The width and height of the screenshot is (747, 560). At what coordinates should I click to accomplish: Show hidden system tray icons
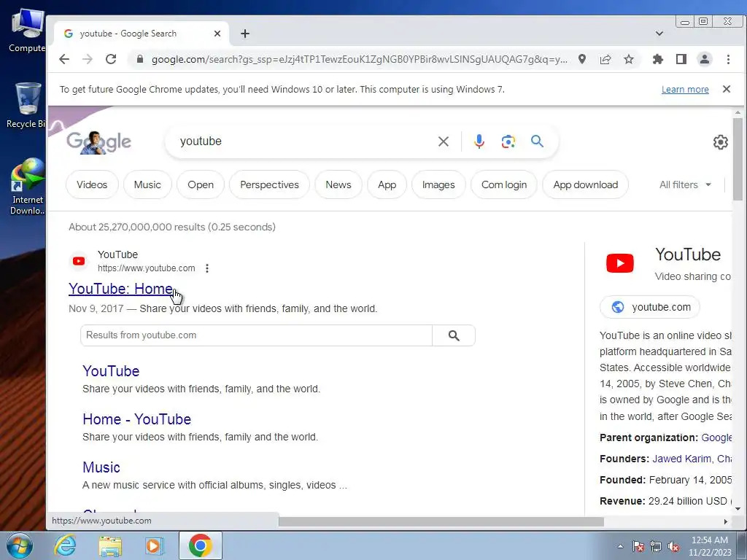(x=620, y=546)
